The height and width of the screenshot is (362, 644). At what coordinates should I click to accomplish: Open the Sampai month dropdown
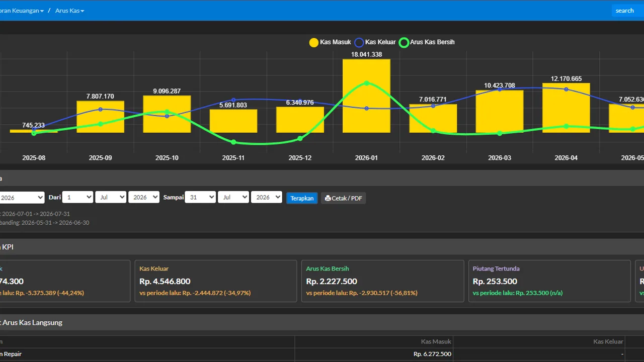pyautogui.click(x=233, y=198)
